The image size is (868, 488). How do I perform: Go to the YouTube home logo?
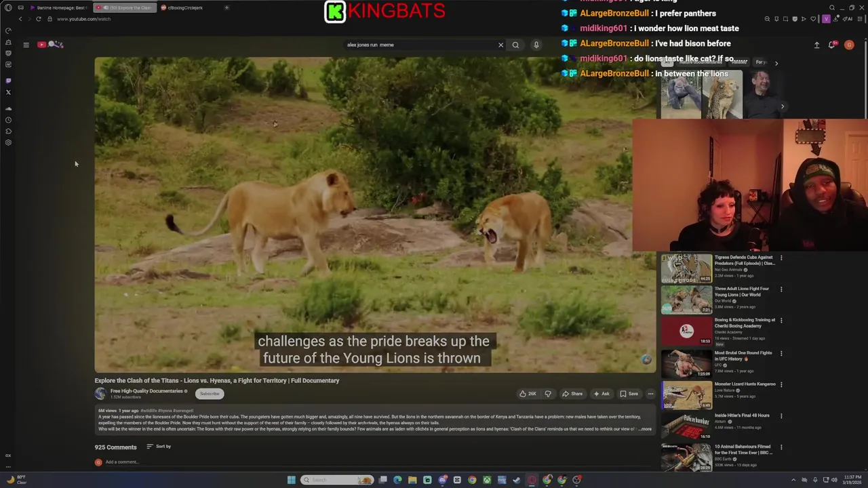(x=52, y=45)
